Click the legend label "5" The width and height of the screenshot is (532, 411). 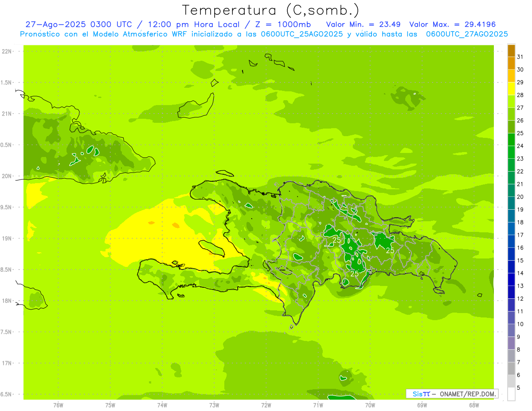click(x=519, y=388)
